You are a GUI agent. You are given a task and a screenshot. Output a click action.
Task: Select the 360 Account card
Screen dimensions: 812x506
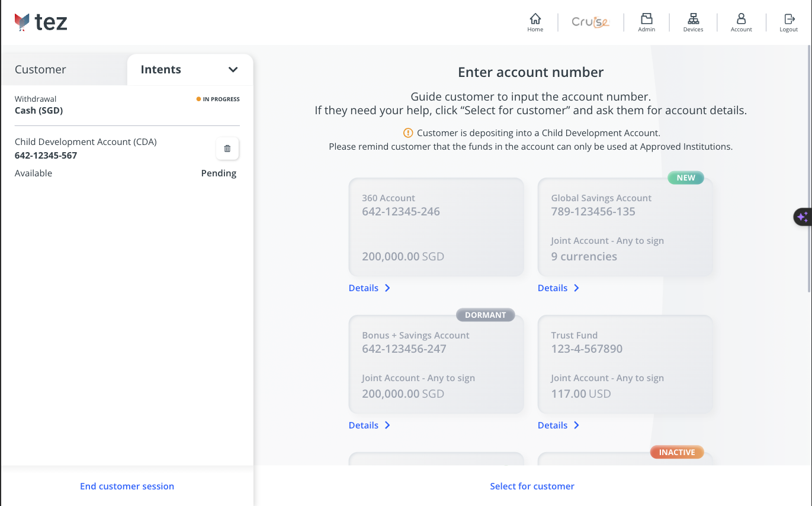pos(436,227)
